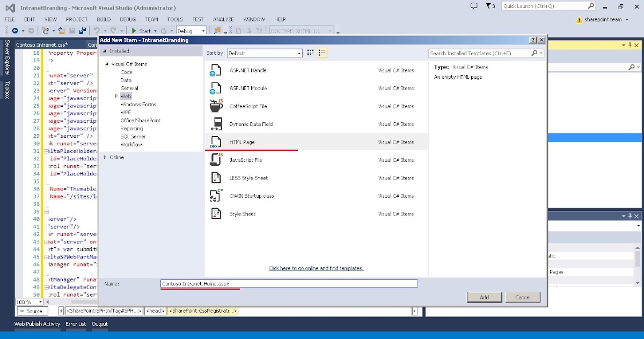
Task: Select the CoffeeScript File template
Action: [x=316, y=106]
